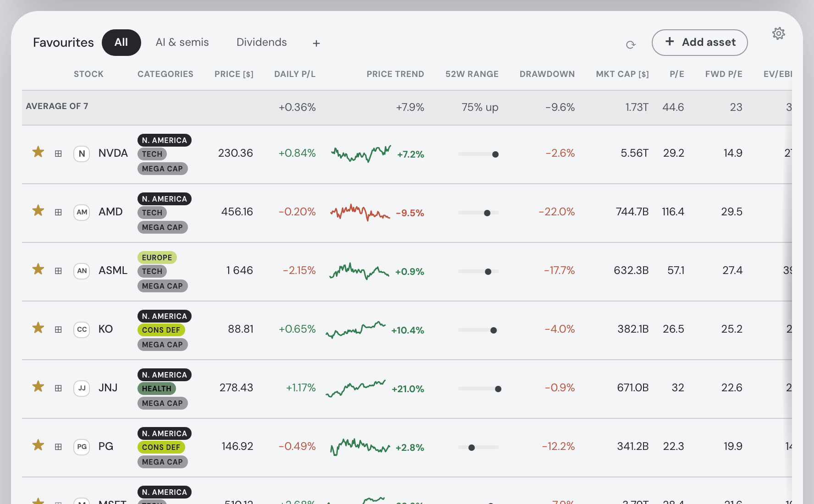814x504 pixels.
Task: Click the AMD ticker logo badge
Action: pos(82,212)
